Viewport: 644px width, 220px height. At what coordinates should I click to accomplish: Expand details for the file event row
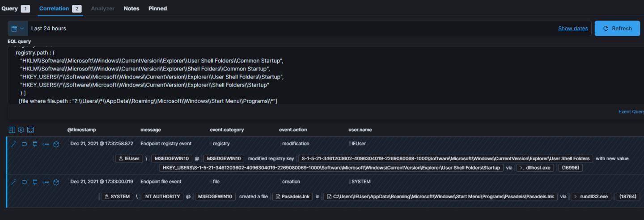pos(13,182)
